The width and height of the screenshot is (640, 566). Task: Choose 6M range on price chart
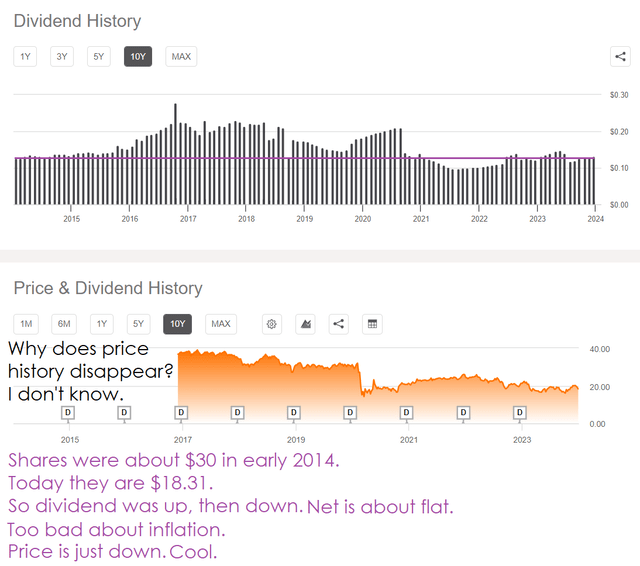[x=64, y=324]
